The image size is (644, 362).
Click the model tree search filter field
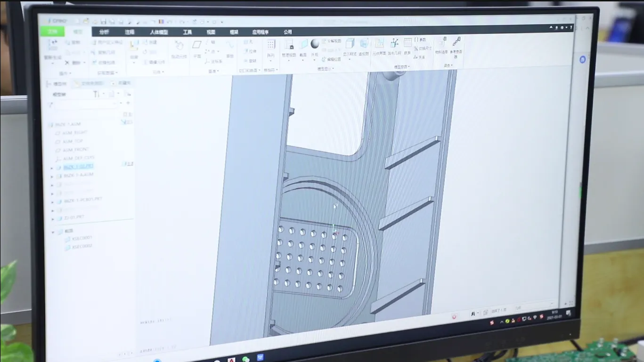tap(85, 104)
